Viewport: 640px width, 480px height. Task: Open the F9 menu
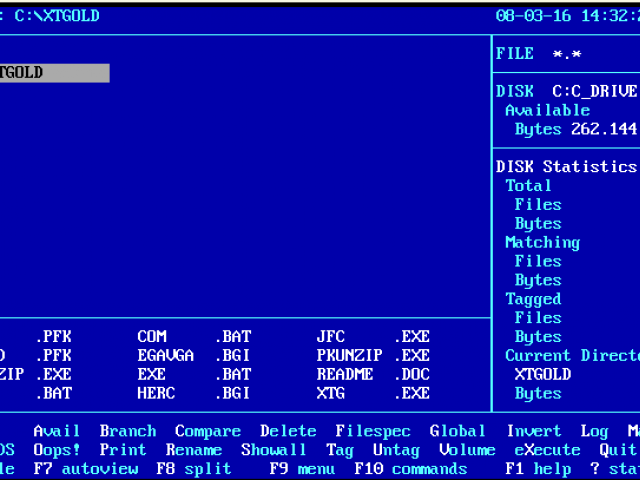[301, 469]
